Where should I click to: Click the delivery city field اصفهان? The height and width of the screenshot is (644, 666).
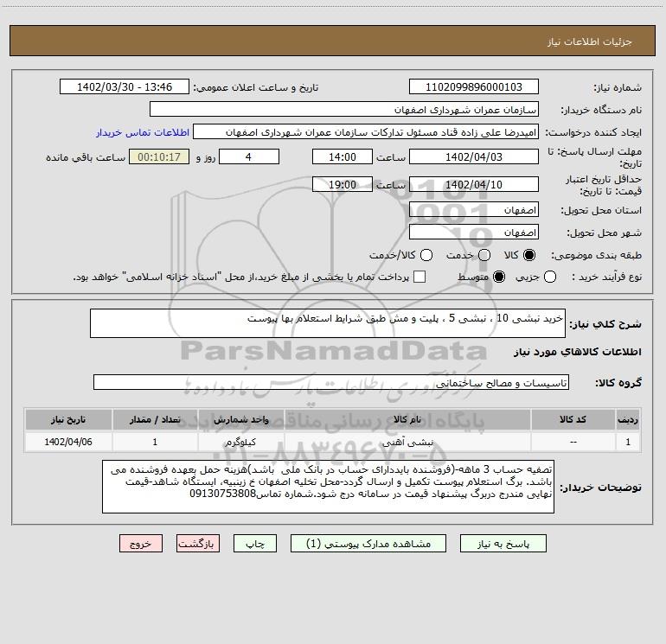[x=474, y=233]
